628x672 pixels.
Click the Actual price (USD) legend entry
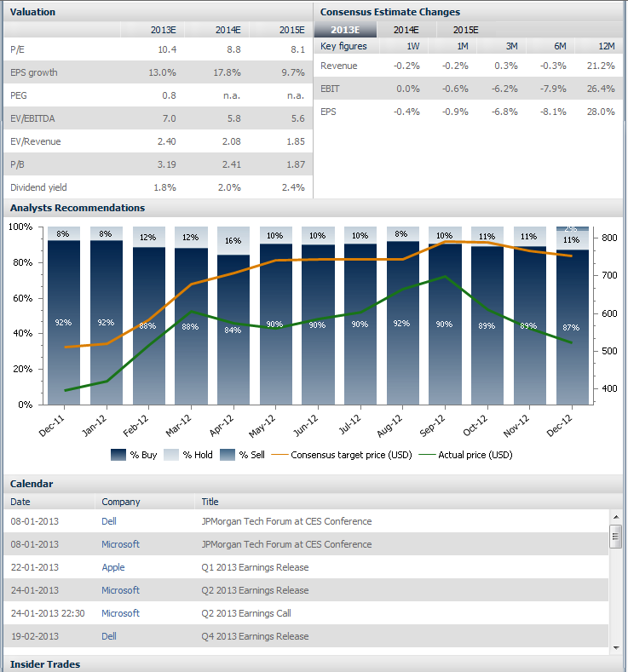click(x=465, y=455)
